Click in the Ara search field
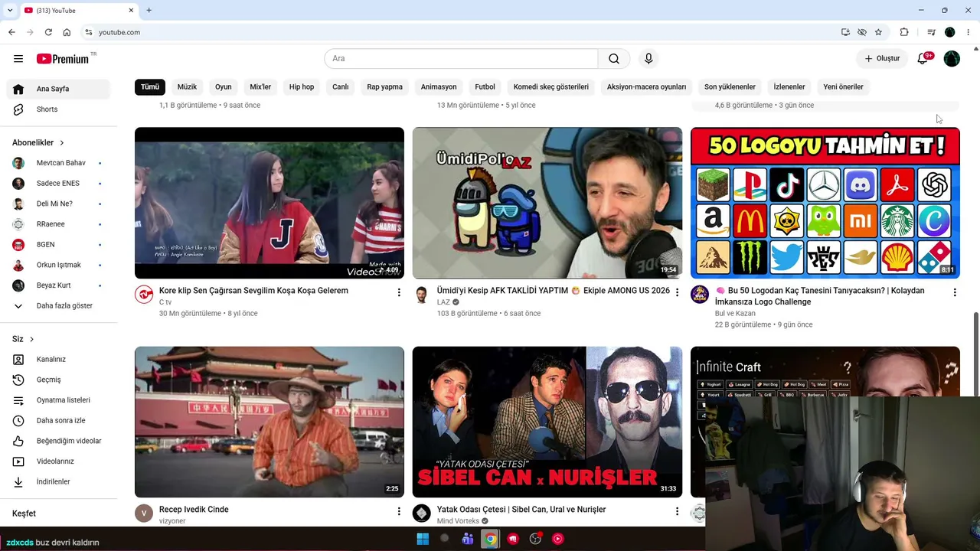This screenshot has height=551, width=980. [461, 59]
